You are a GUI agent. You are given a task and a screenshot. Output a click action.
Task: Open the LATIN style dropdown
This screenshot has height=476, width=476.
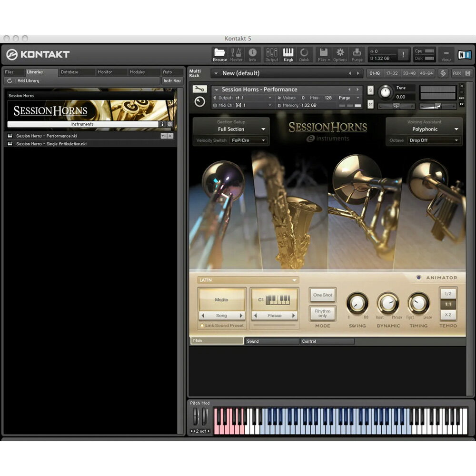[x=248, y=280]
